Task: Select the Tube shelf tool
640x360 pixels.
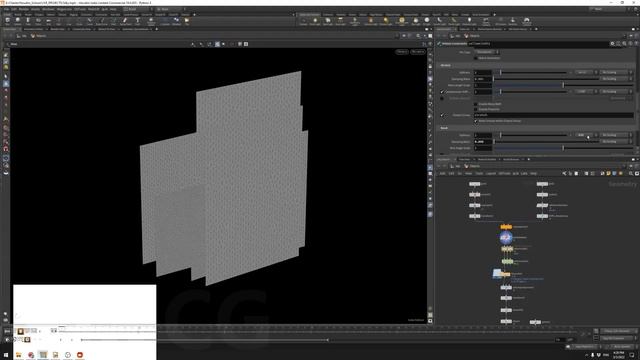Action: coord(28,21)
